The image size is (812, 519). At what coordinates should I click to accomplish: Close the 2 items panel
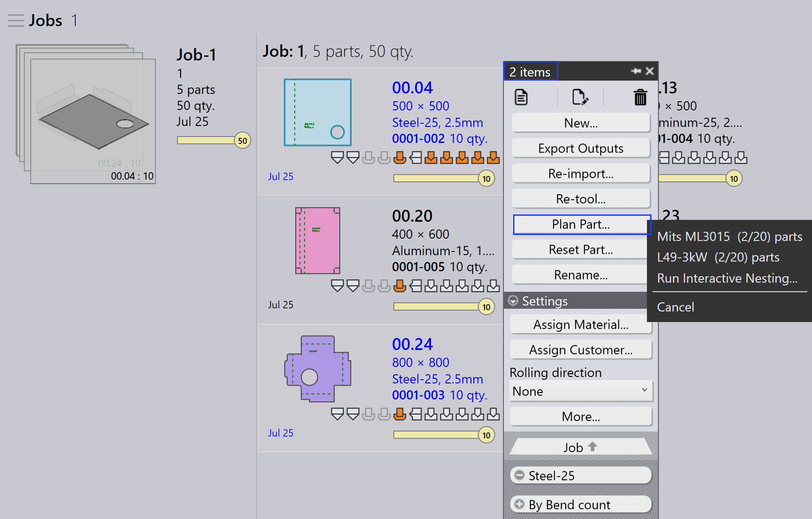click(650, 71)
